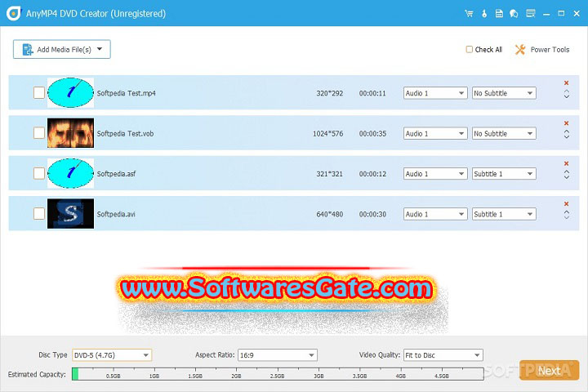Maximize the AnyMP4 DVD Creator window
588x392 pixels.
[561, 14]
